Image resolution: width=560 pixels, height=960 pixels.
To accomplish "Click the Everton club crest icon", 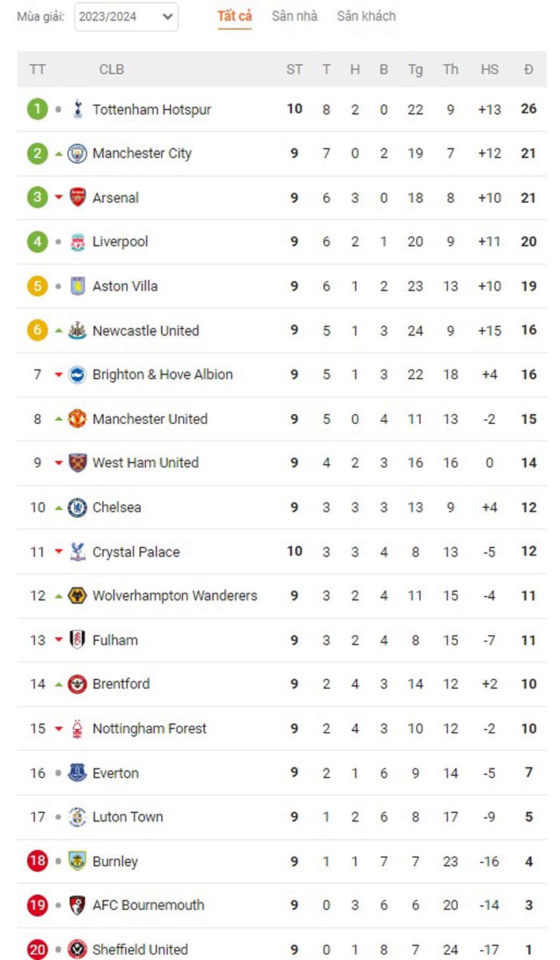I will (77, 773).
